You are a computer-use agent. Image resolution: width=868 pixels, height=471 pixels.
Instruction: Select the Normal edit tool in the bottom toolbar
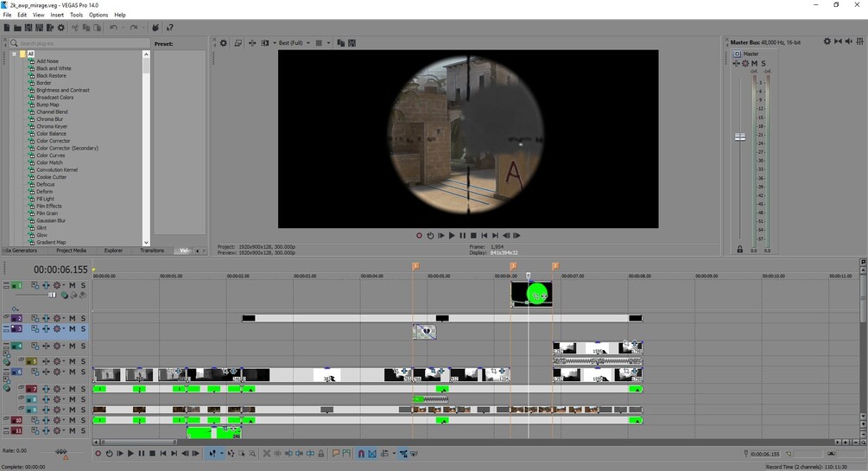[x=212, y=453]
